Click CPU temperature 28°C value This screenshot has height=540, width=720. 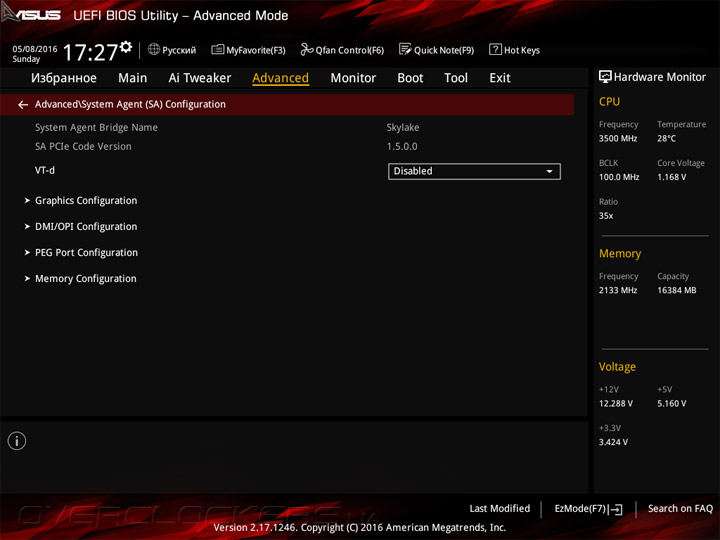(x=666, y=139)
